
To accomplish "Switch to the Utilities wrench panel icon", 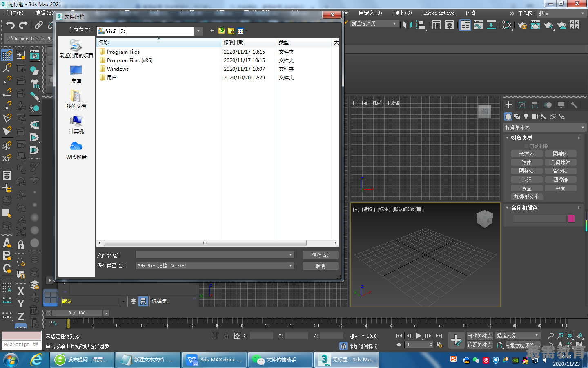I will [x=574, y=105].
